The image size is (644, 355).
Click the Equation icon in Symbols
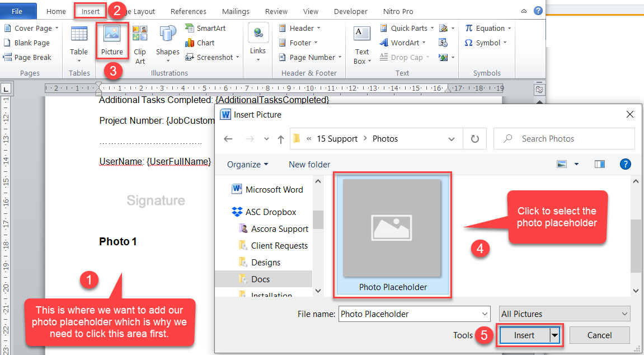point(485,28)
